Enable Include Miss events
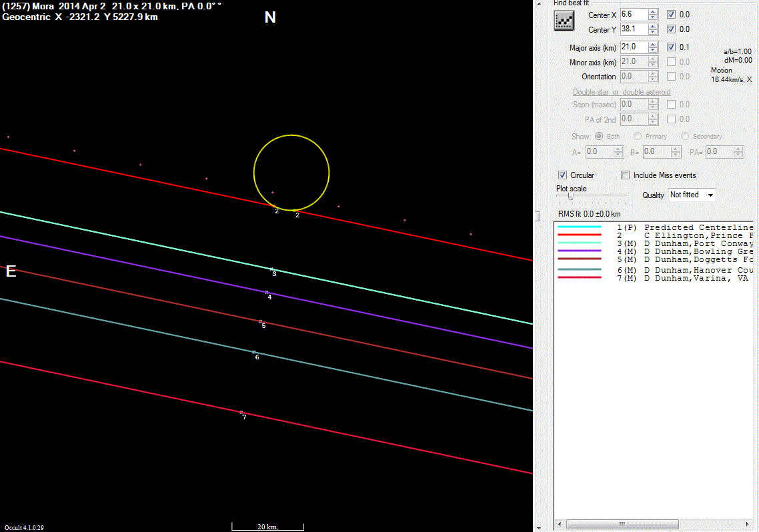 coord(626,175)
